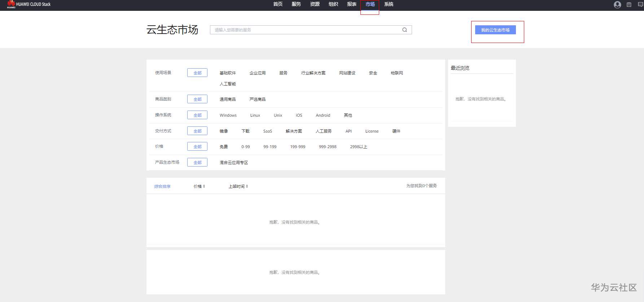Filter by 行业解决方案 scenario
The width and height of the screenshot is (644, 302).
tap(314, 73)
